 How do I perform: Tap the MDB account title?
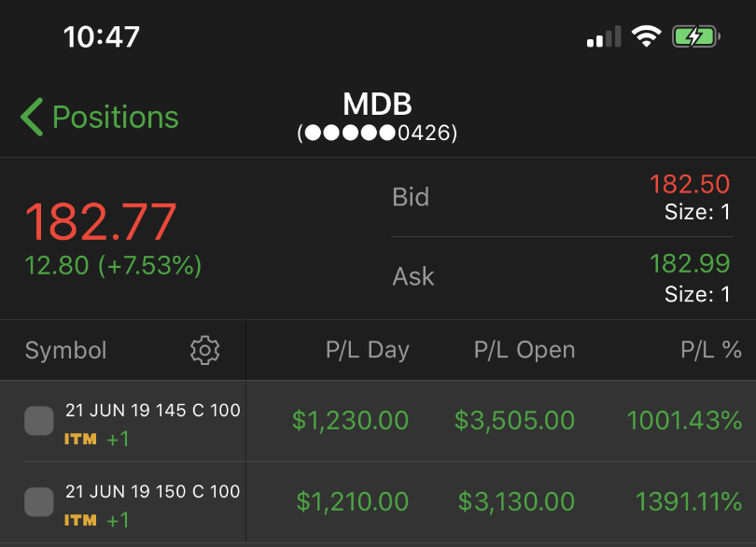click(x=377, y=105)
